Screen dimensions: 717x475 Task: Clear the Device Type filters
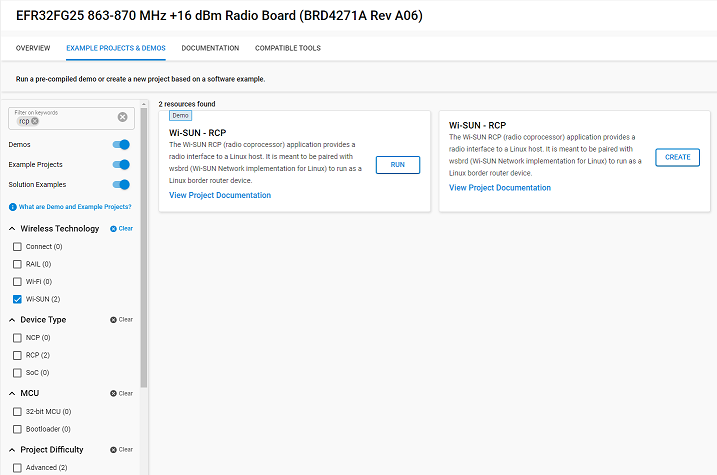pyautogui.click(x=121, y=320)
